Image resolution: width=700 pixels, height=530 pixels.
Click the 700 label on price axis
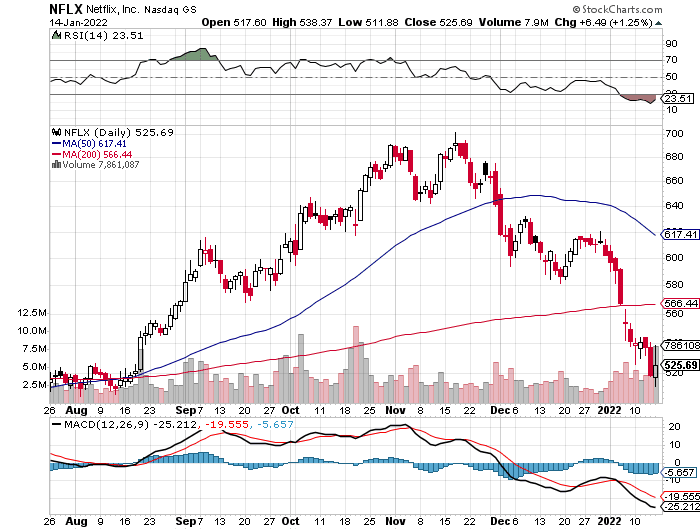tap(674, 134)
